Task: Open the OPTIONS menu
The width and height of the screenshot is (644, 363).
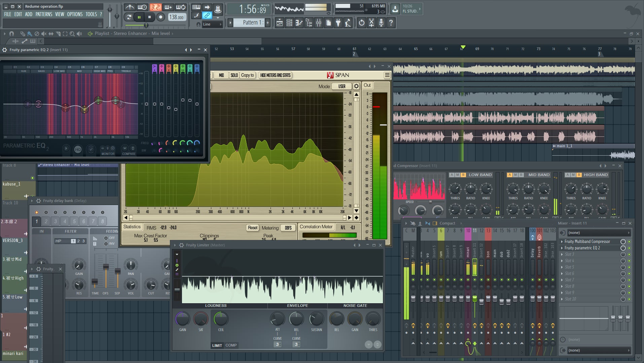Action: (x=75, y=14)
